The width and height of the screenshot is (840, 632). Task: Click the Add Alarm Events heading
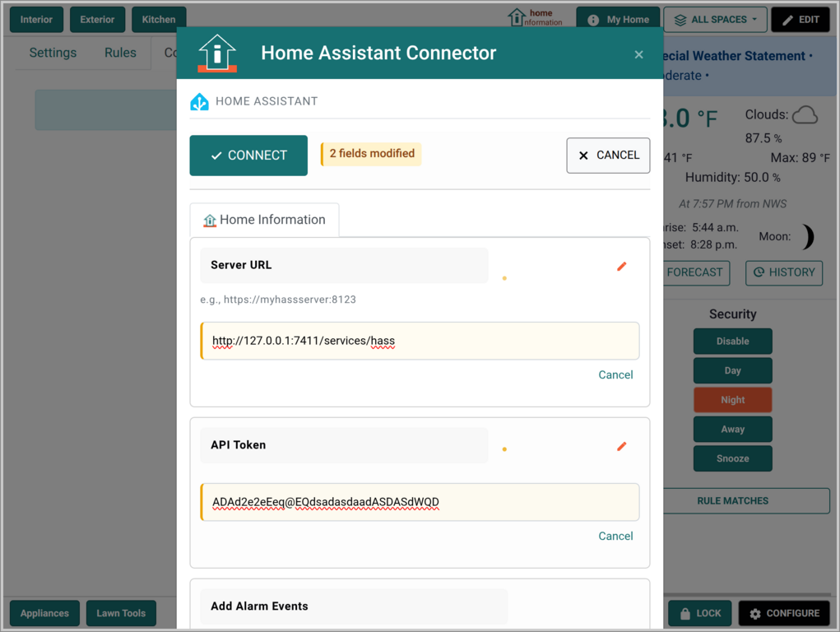point(259,606)
